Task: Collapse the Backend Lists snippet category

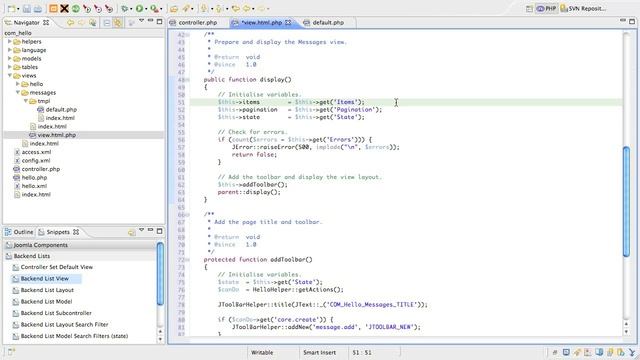Action: coord(80,256)
